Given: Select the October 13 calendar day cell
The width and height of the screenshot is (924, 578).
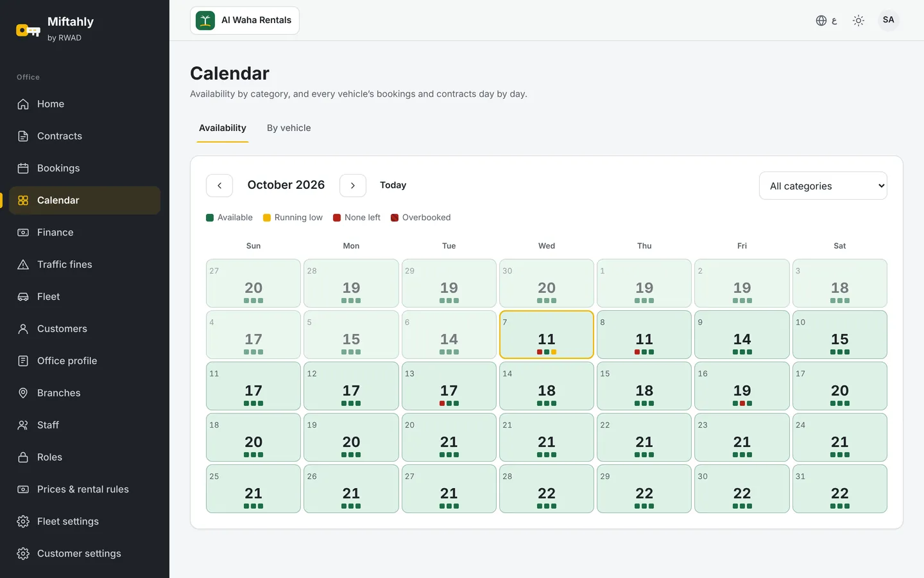Looking at the screenshot, I should (x=449, y=386).
